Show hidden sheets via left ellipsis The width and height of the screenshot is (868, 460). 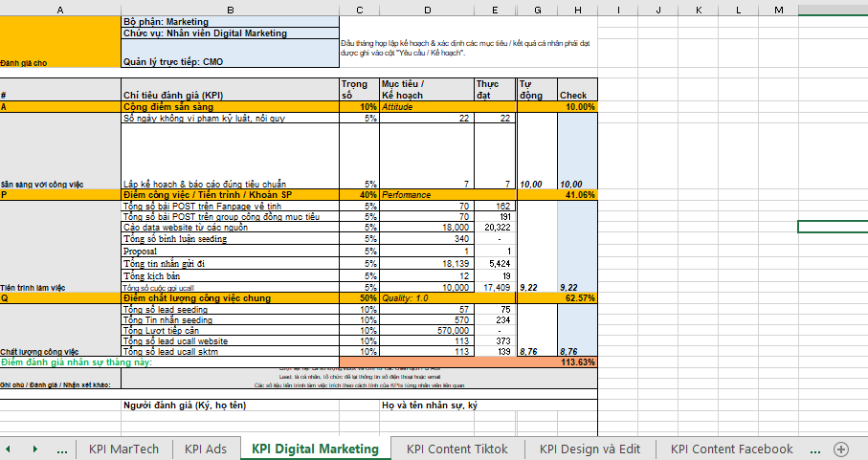coord(62,449)
